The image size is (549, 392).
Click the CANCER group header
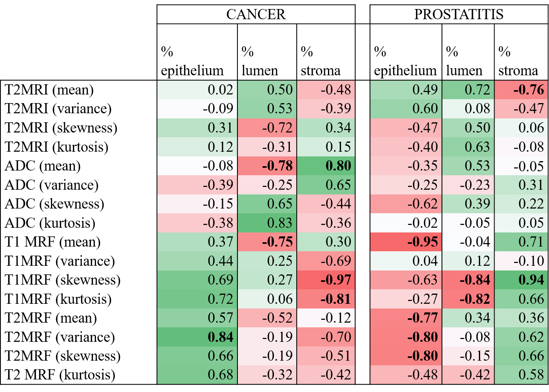point(256,15)
